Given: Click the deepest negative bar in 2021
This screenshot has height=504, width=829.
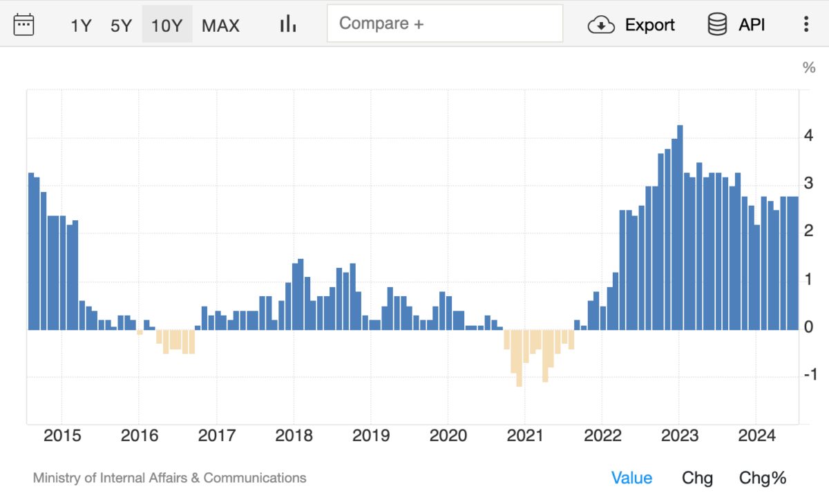Looking at the screenshot, I should coord(520,359).
